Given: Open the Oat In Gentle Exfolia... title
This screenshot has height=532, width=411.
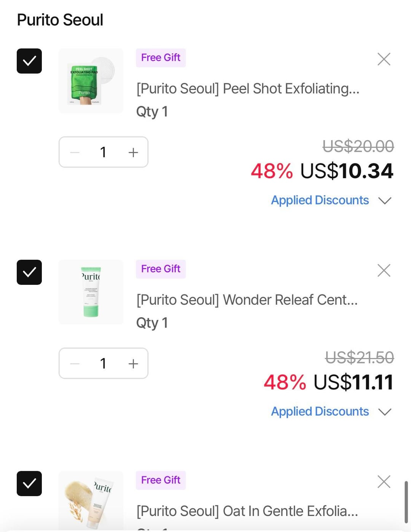Looking at the screenshot, I should tap(247, 511).
